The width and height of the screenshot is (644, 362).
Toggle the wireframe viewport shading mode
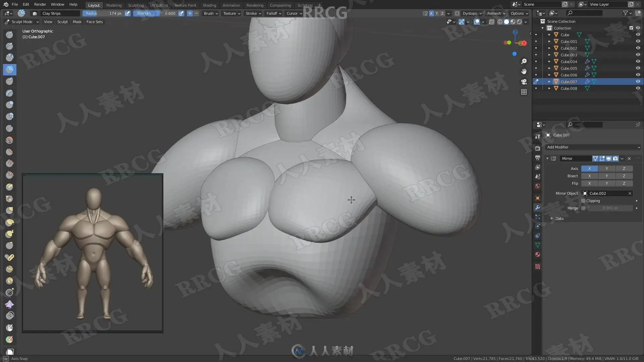(500, 22)
